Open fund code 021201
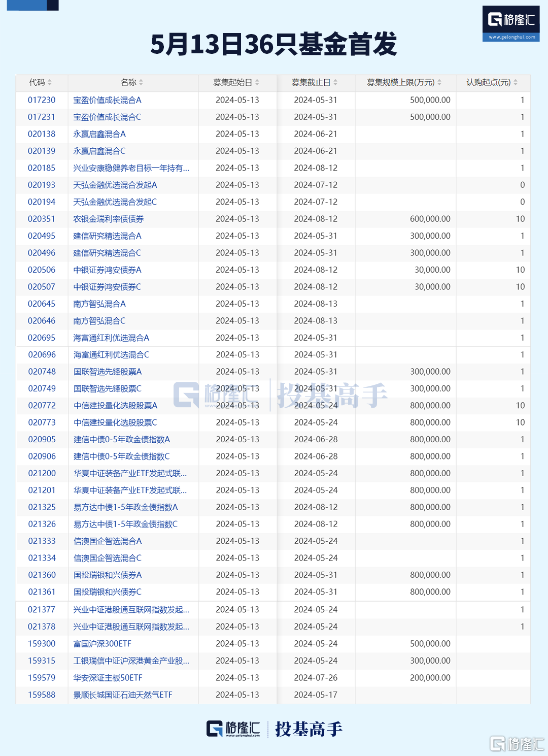 [42, 490]
